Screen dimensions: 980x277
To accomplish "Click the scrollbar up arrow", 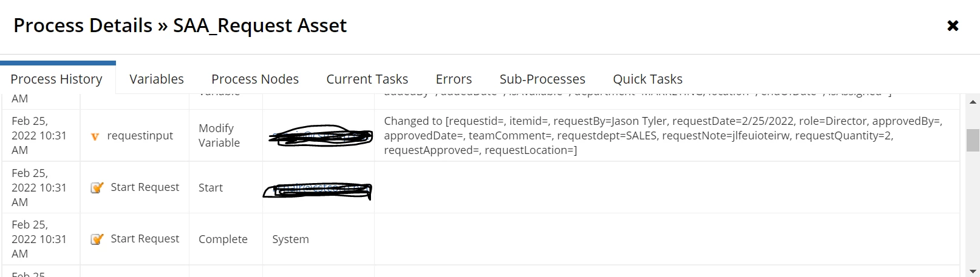I will (x=973, y=102).
